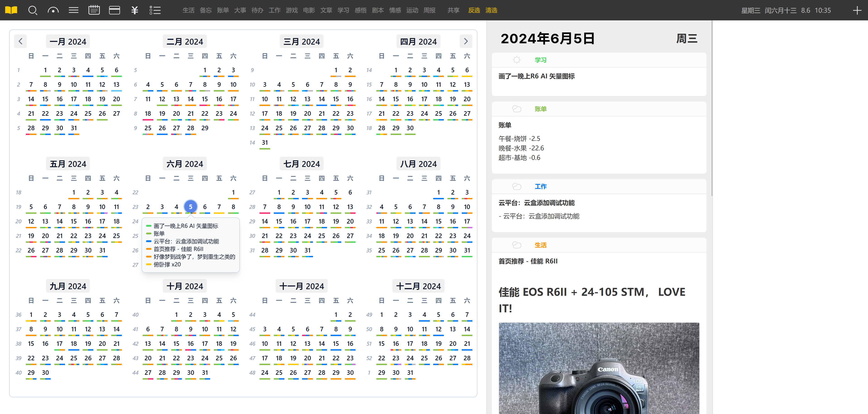Click the 午餐-烧饼 -2.5 bill line
The image size is (868, 414).
pos(519,138)
